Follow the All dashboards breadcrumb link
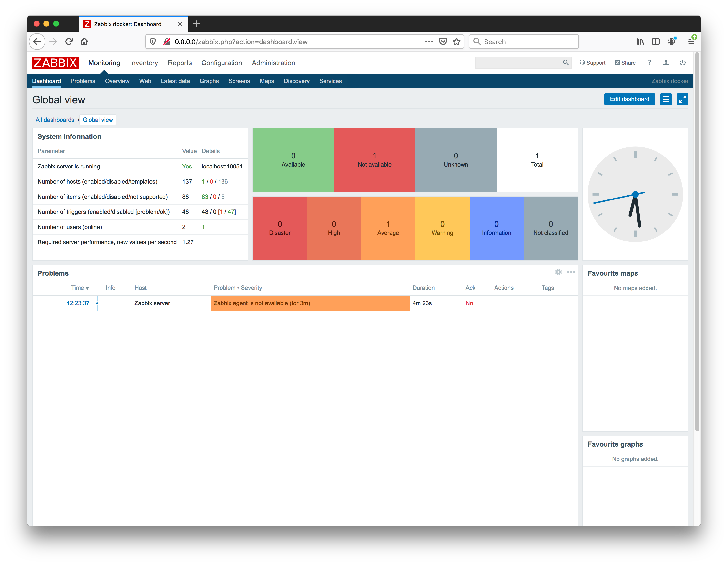The height and width of the screenshot is (565, 728). click(55, 120)
